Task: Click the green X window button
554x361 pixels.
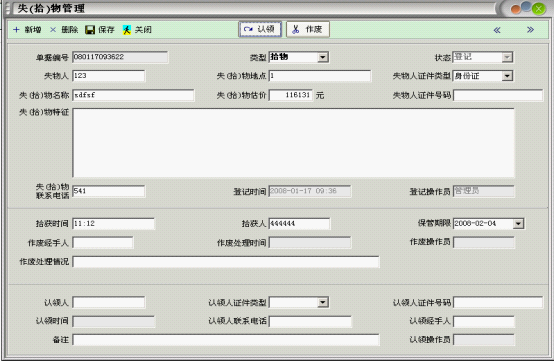Action: (539, 9)
